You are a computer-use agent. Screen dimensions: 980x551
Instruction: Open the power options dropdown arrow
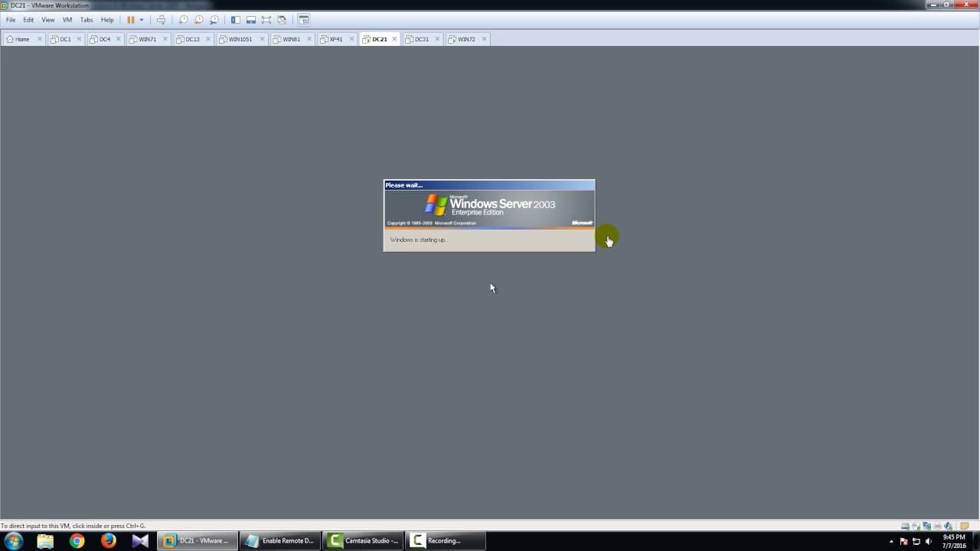click(141, 20)
